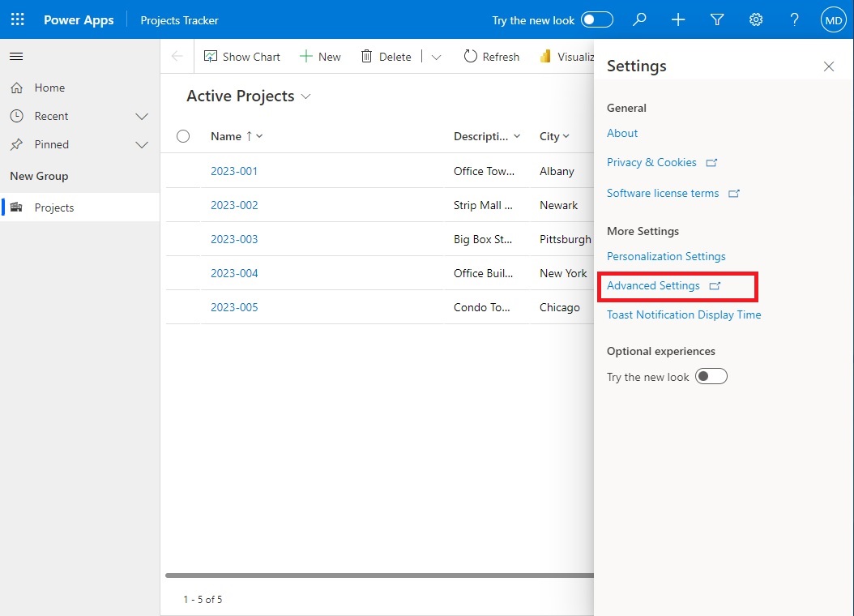Open the quick create plus icon
This screenshot has width=854, height=616.
click(x=678, y=19)
